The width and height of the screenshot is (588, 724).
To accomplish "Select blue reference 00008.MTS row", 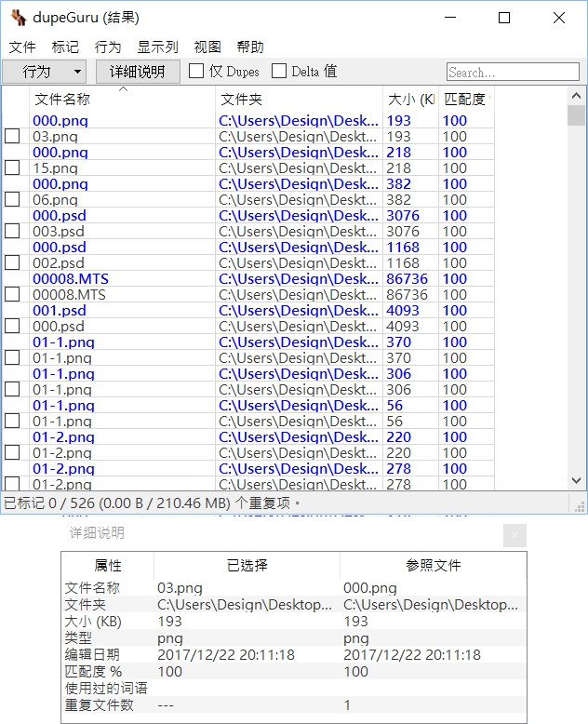I will pyautogui.click(x=71, y=279).
